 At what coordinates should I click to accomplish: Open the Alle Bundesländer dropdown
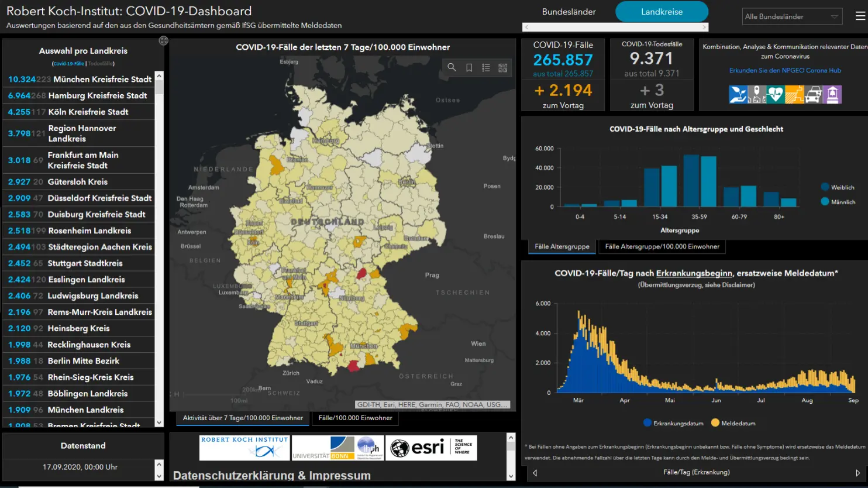coord(792,16)
